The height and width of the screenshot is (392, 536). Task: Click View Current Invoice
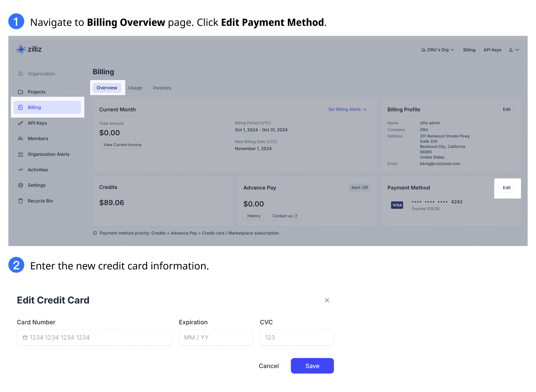[x=122, y=145]
